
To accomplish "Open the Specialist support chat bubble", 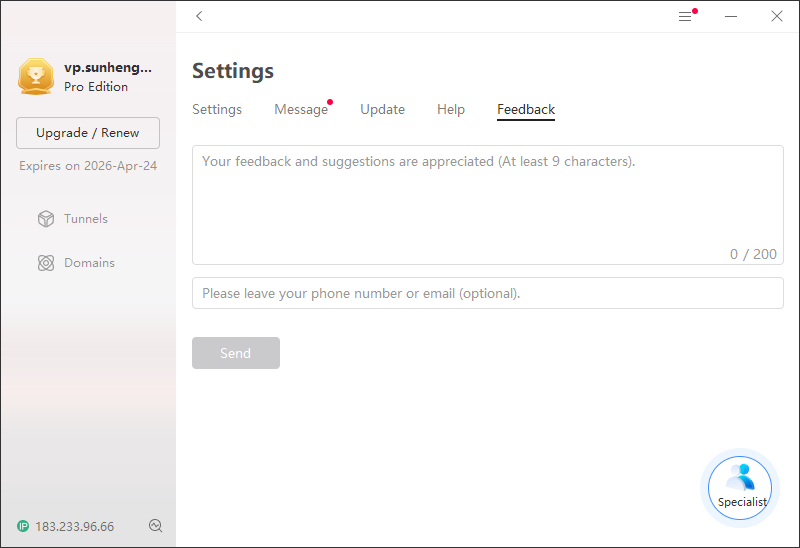I will pyautogui.click(x=740, y=488).
